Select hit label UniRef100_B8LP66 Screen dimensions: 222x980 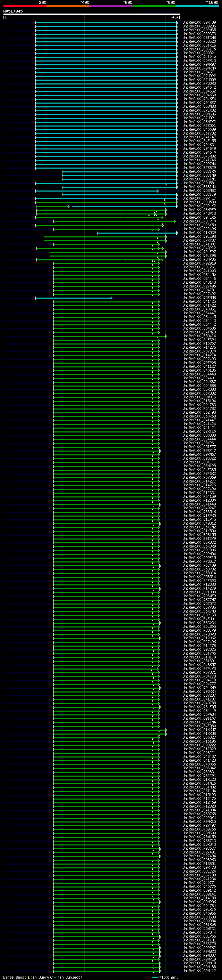tap(199, 936)
